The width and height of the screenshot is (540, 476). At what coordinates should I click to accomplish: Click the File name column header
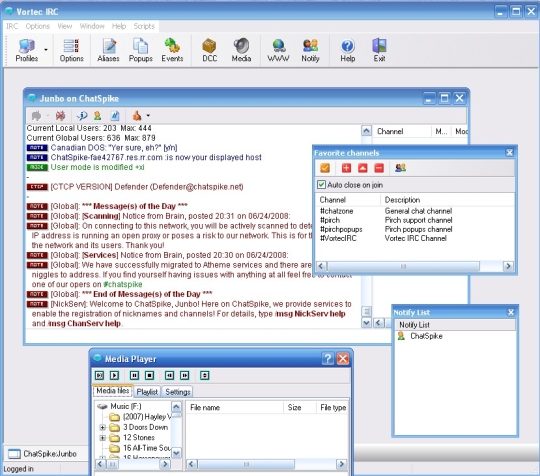click(235, 407)
